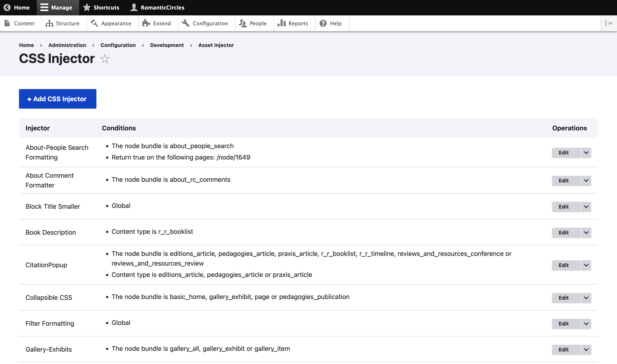Click the toolbar orientation toggle icon
This screenshot has height=364, width=617.
(609, 23)
